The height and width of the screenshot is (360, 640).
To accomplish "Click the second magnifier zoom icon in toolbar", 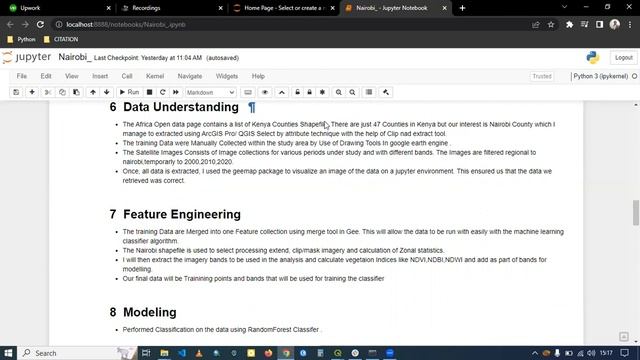I will [352, 92].
